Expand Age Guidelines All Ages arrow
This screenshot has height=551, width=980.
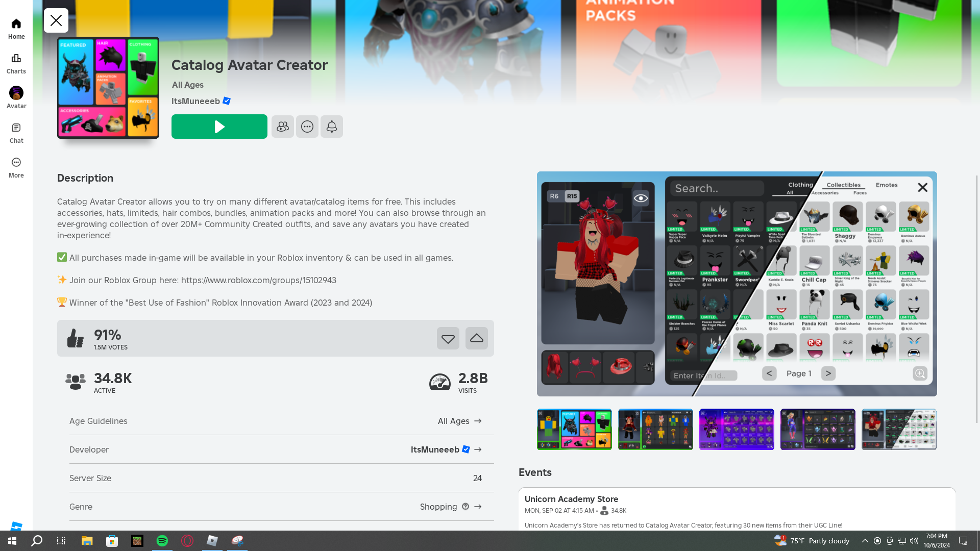pos(478,421)
